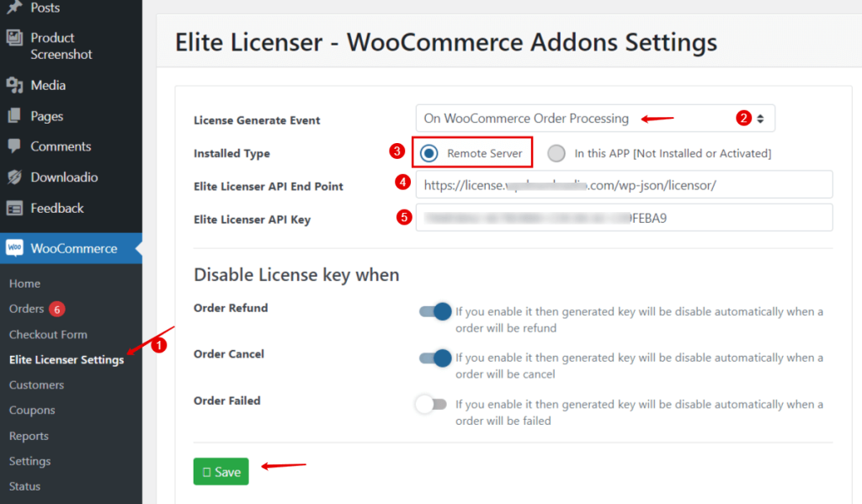The height and width of the screenshot is (504, 862).
Task: Open the Coupons menu entry
Action: coord(34,410)
